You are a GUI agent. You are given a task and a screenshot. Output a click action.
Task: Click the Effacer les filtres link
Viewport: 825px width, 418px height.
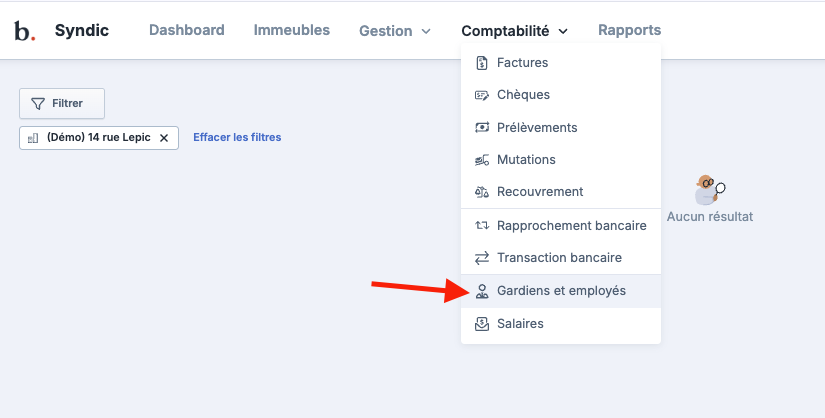coord(237,137)
